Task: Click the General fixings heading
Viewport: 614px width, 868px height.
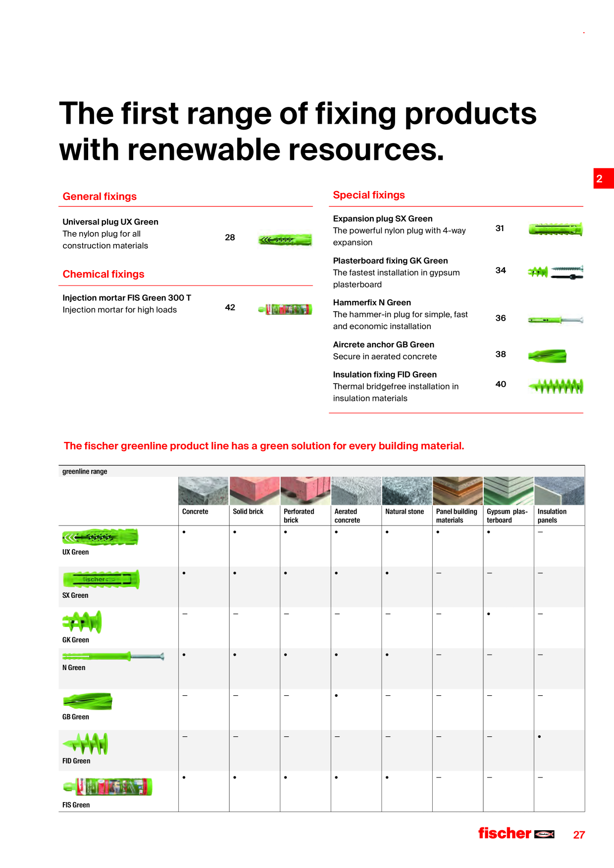Action: coord(100,196)
